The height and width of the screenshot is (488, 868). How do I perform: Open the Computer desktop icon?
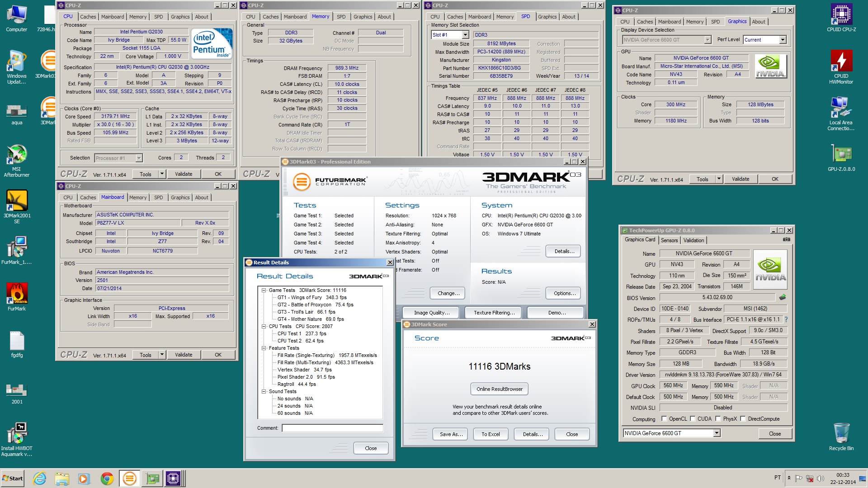(16, 19)
